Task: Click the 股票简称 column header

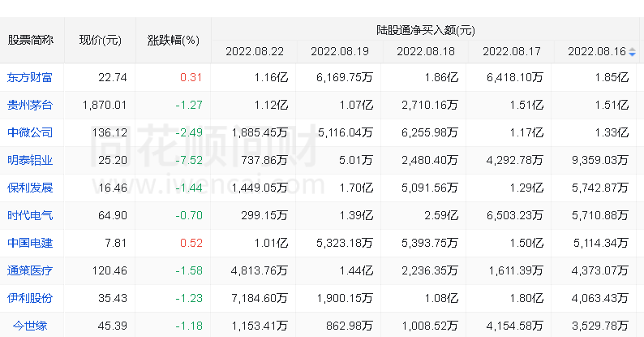Action: tap(30, 40)
